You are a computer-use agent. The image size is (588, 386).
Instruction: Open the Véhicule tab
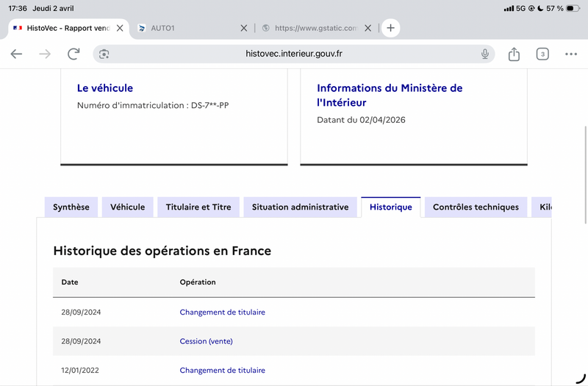[128, 207]
